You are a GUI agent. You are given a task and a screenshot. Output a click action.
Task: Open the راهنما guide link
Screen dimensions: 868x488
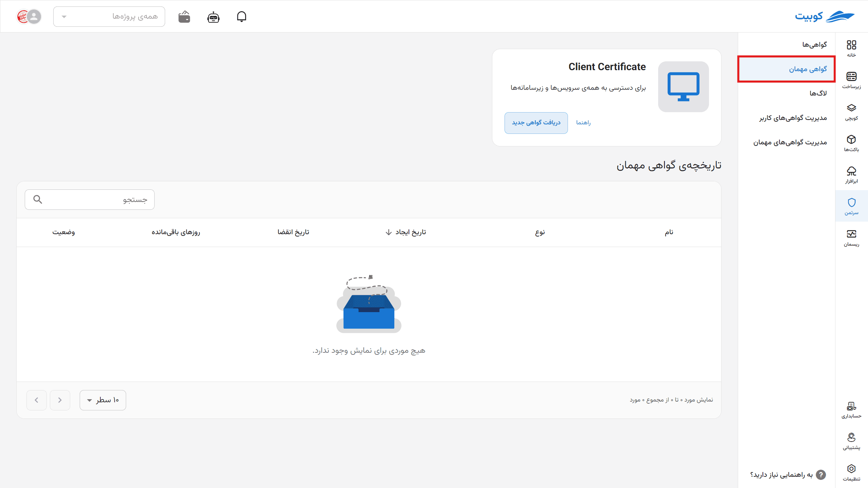coord(583,123)
